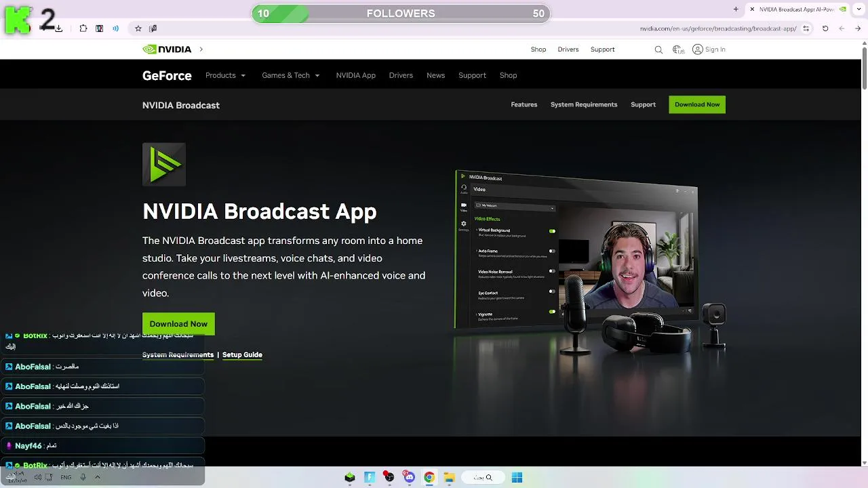Screen dimensions: 868x488
Task: Select the NVIDIA Broadcast App browser tab
Action: tap(797, 9)
